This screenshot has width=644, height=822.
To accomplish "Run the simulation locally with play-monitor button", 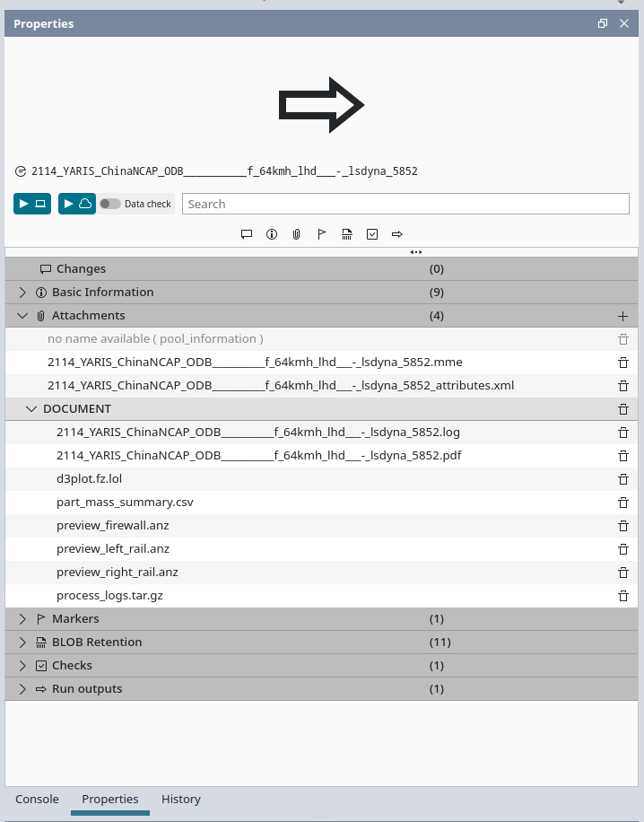I will pyautogui.click(x=32, y=204).
